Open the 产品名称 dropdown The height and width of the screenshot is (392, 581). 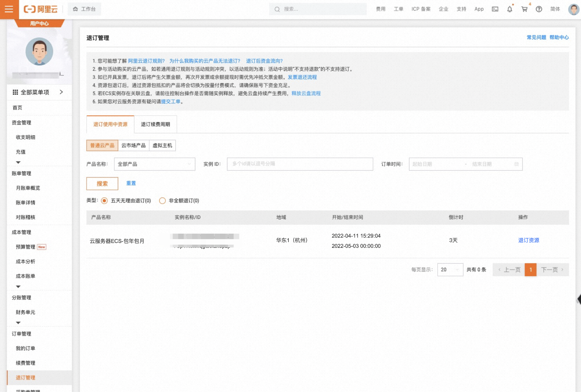coord(155,164)
